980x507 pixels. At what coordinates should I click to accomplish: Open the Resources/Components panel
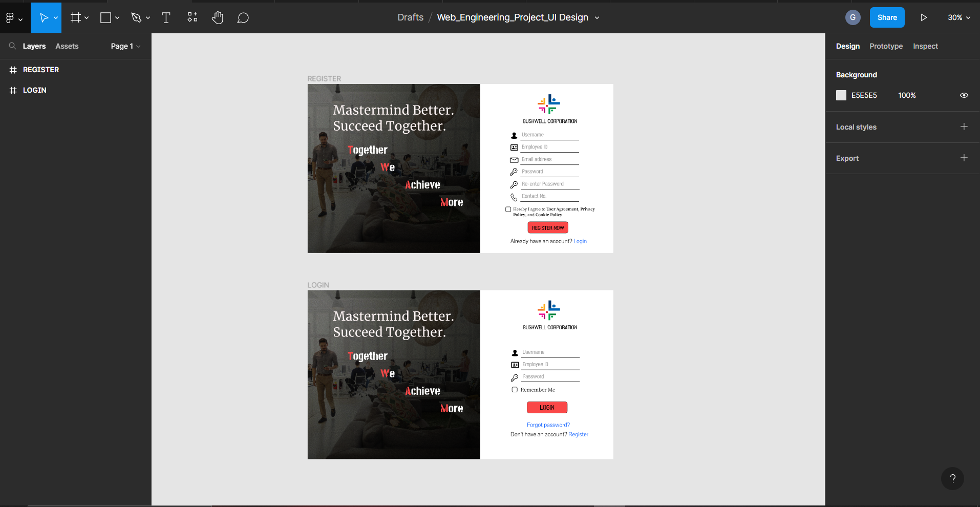192,17
